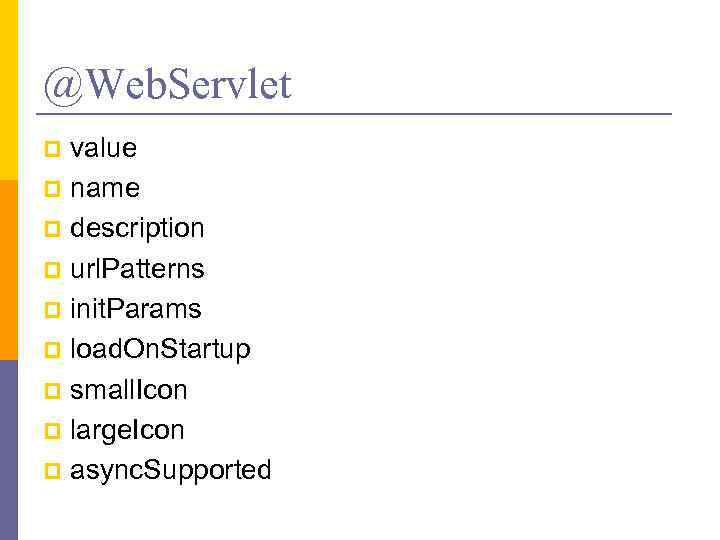This screenshot has height=540, width=720.
Task: Select the bullet marker next to description
Action: pos(52,230)
